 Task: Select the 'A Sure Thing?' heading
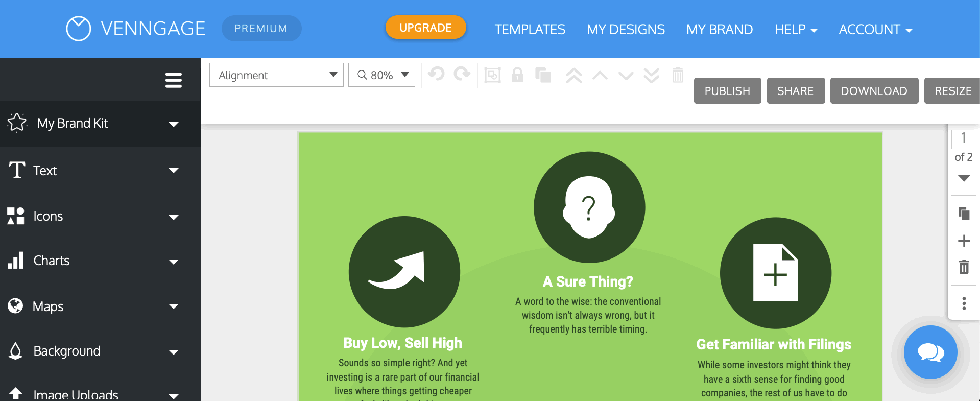588,282
